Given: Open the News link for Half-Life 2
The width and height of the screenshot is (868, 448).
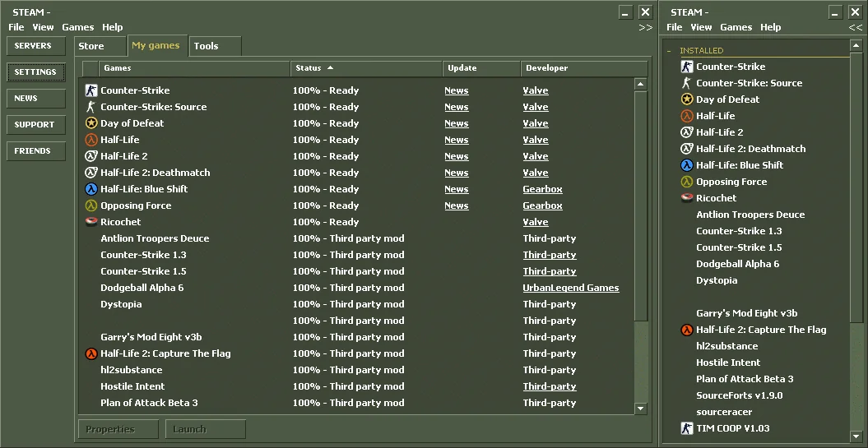Looking at the screenshot, I should pyautogui.click(x=456, y=156).
